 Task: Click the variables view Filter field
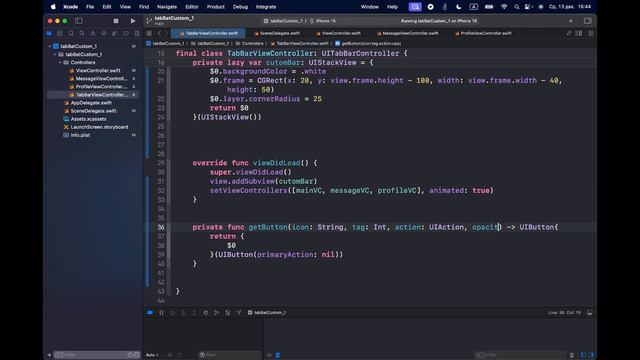coord(230,355)
